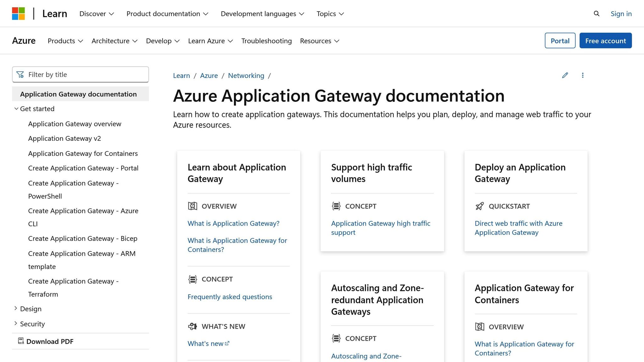
Task: Expand the Develop menu
Action: click(163, 41)
